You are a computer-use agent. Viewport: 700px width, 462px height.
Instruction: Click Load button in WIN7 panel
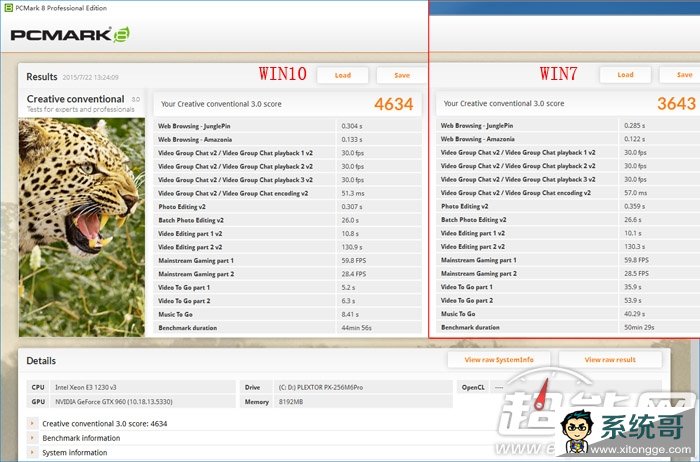(625, 75)
